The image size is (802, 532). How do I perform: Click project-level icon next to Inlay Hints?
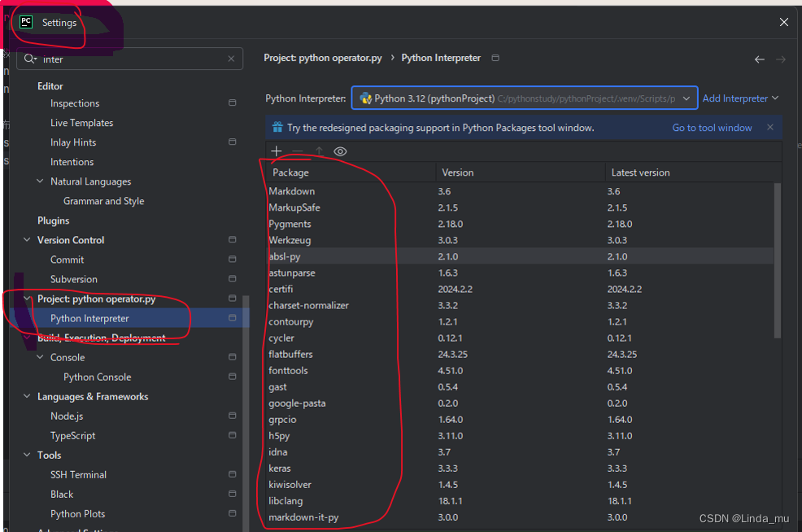click(232, 142)
